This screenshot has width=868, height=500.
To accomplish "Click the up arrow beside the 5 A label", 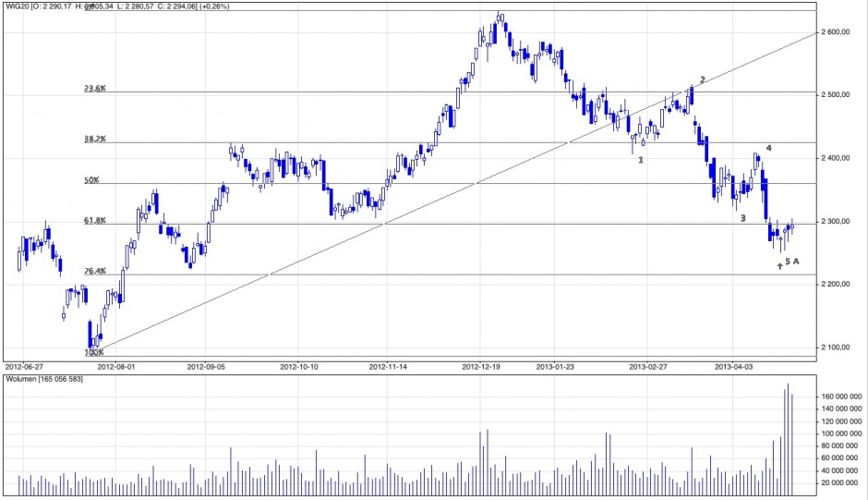I will (779, 265).
